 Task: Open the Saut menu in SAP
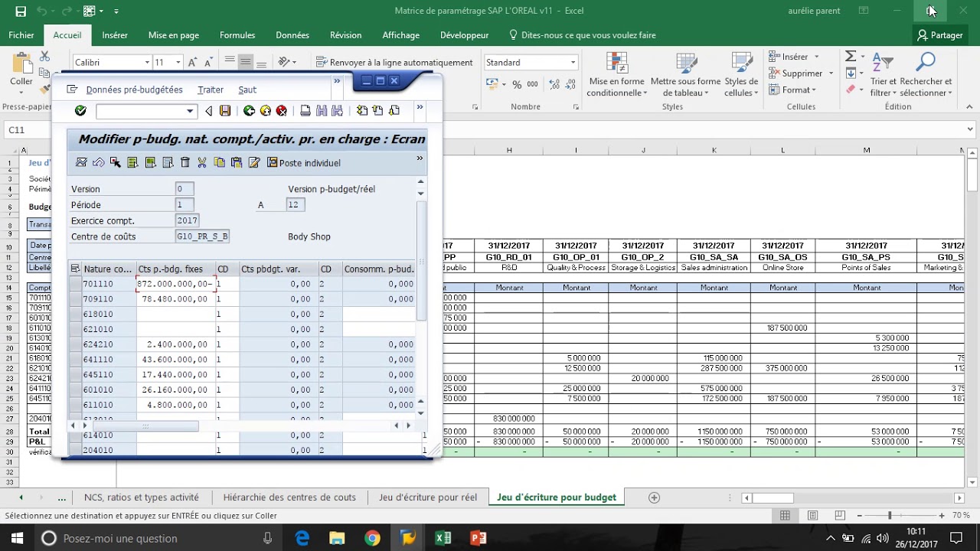[247, 90]
